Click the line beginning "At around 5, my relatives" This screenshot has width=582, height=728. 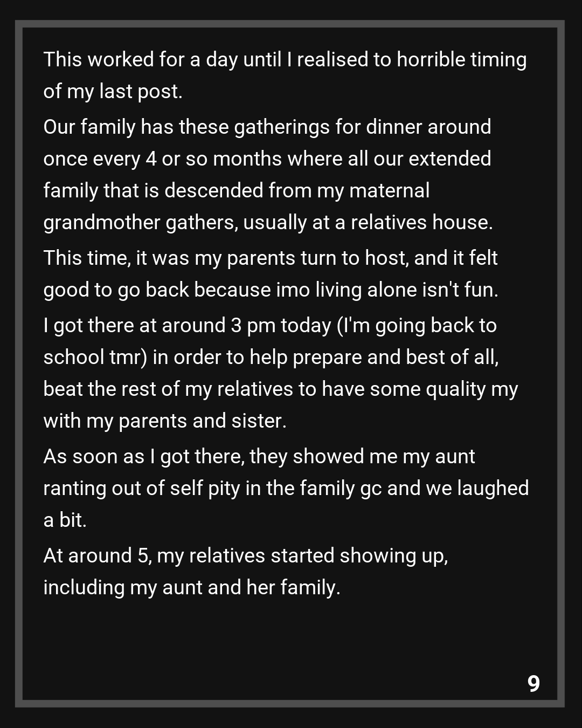pos(246,556)
